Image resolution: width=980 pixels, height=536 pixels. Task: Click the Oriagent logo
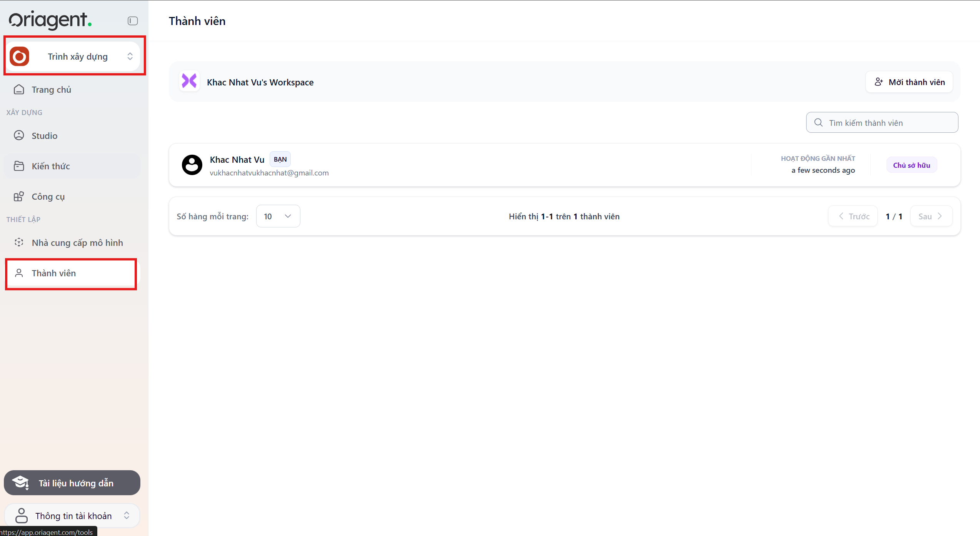[50, 20]
